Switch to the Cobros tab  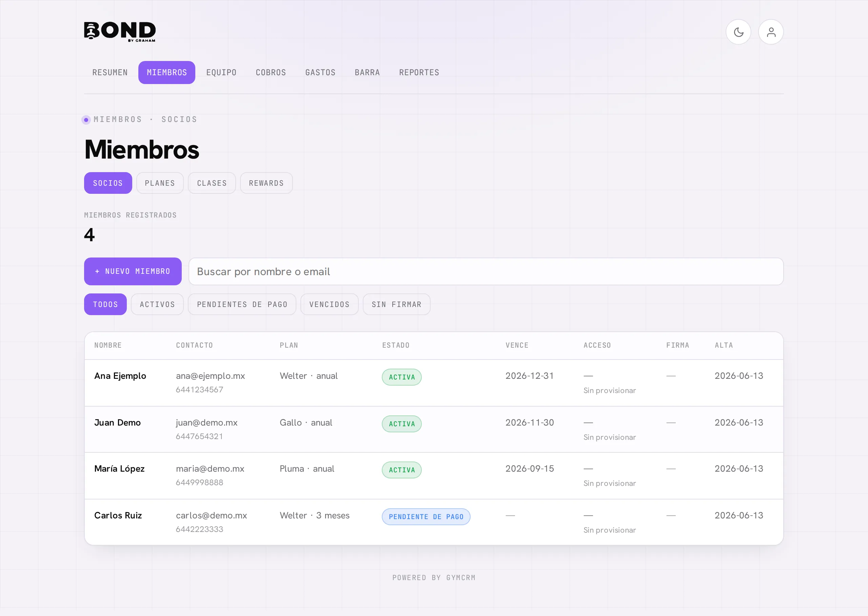point(271,73)
